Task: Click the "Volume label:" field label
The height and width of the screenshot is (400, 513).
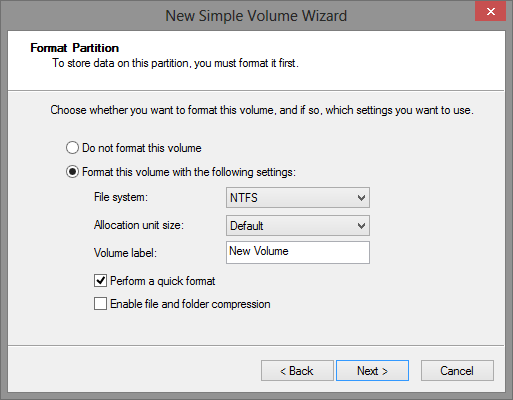Action: [125, 253]
